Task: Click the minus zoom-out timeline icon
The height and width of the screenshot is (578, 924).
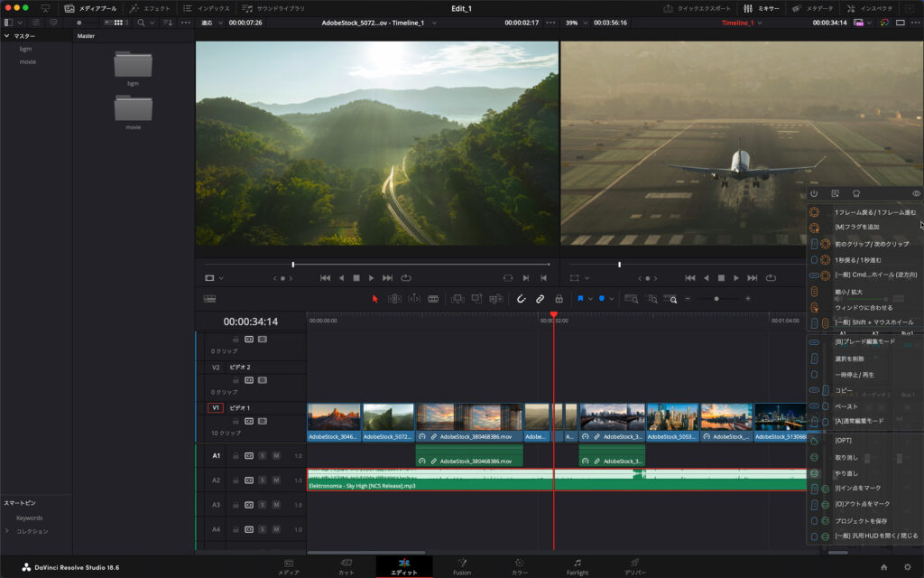Action: tap(688, 299)
